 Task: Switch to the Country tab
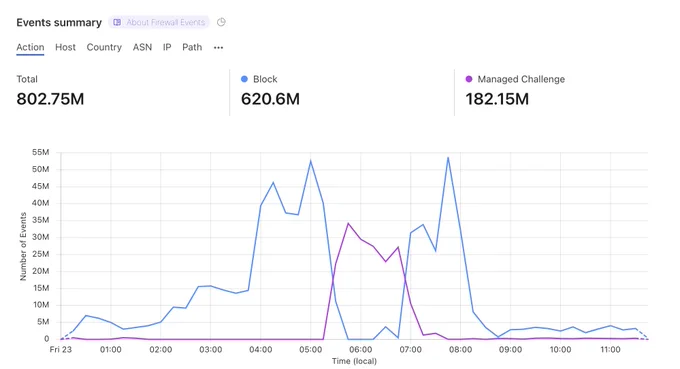pos(104,47)
